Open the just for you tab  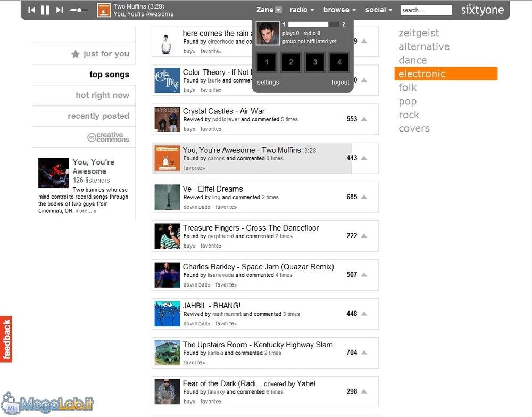pyautogui.click(x=100, y=54)
